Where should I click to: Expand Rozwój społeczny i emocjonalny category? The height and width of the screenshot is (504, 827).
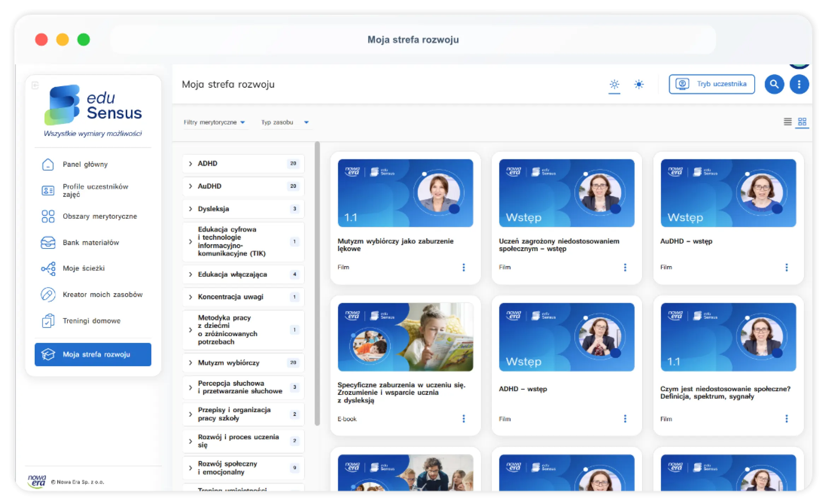pos(243,468)
